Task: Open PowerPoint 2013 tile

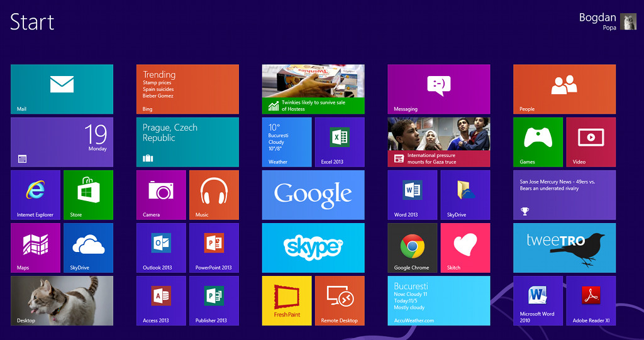Action: (x=214, y=248)
